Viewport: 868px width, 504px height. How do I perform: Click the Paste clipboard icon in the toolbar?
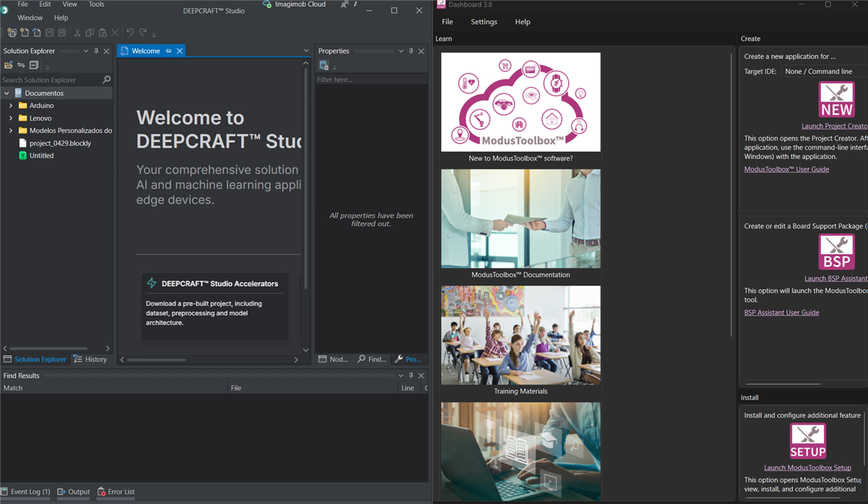[102, 33]
